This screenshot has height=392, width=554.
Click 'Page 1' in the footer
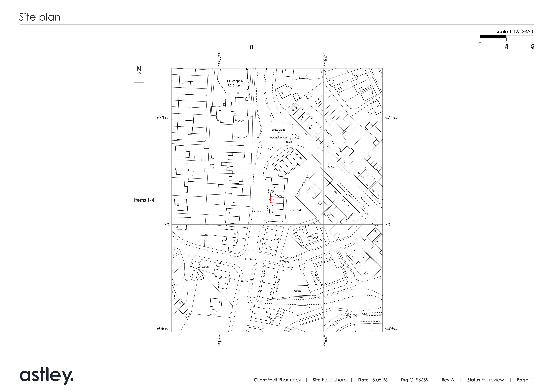click(525, 380)
